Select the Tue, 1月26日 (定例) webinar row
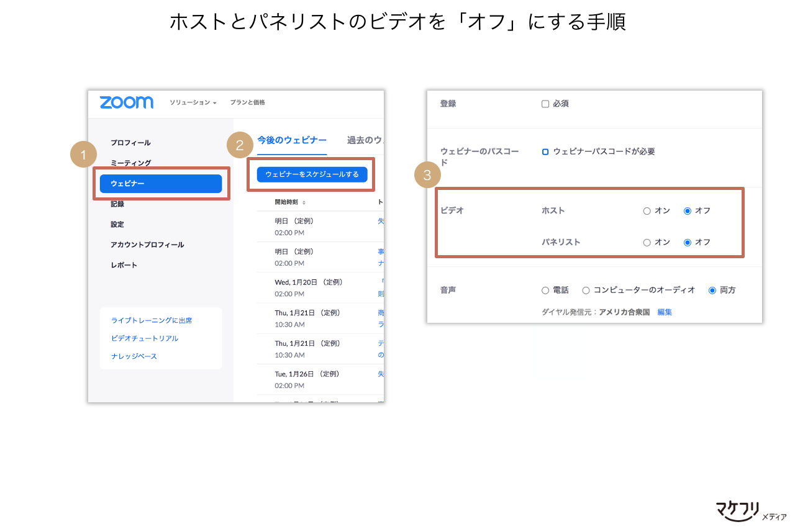The width and height of the screenshot is (795, 532). point(320,379)
